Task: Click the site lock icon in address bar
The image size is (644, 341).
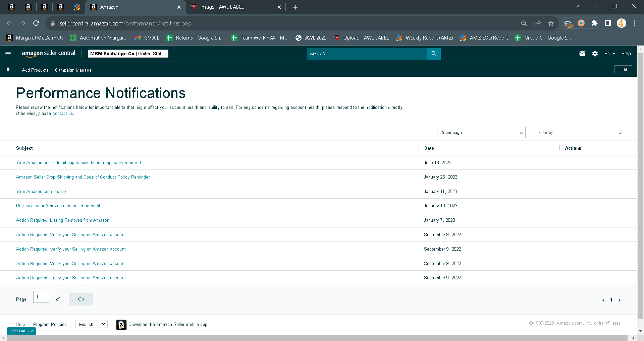Action: pos(52,23)
